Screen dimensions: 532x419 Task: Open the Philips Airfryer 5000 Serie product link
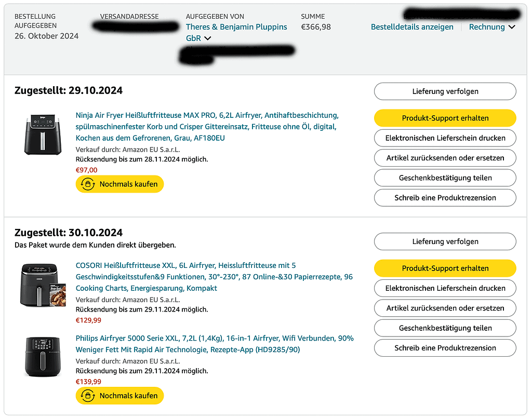[215, 344]
